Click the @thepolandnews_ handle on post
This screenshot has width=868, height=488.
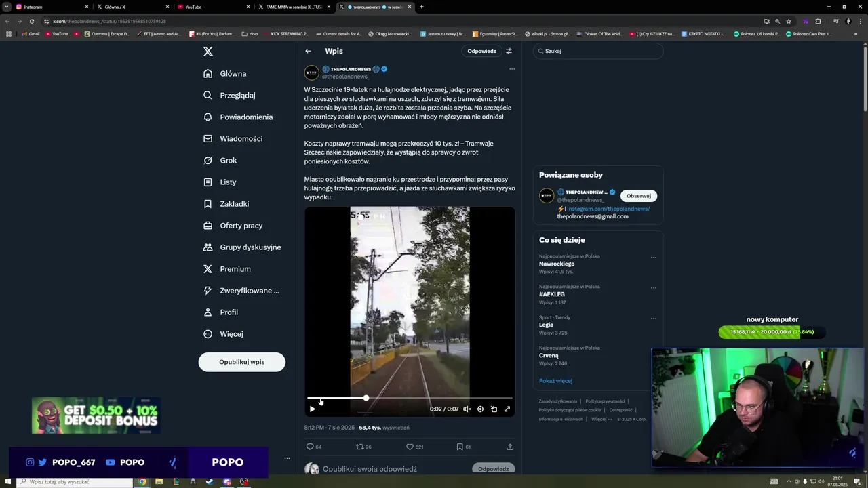click(345, 77)
